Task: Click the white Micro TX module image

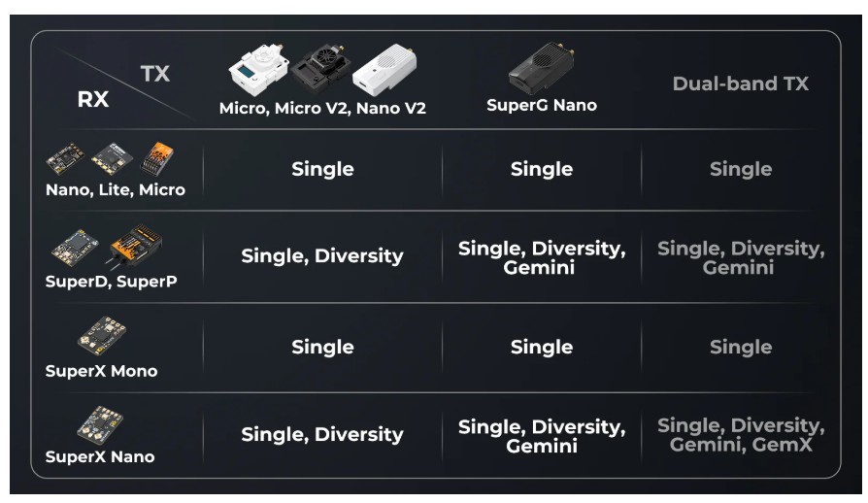Action: pos(259,70)
